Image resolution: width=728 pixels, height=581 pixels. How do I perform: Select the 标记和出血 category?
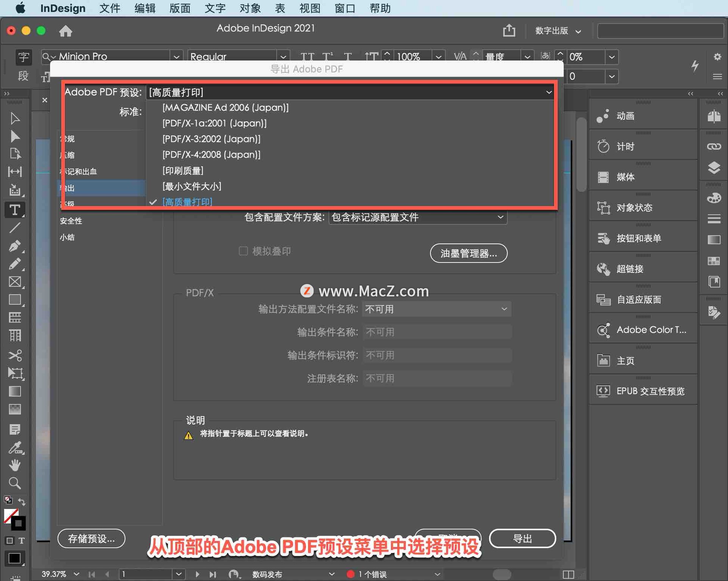[78, 171]
